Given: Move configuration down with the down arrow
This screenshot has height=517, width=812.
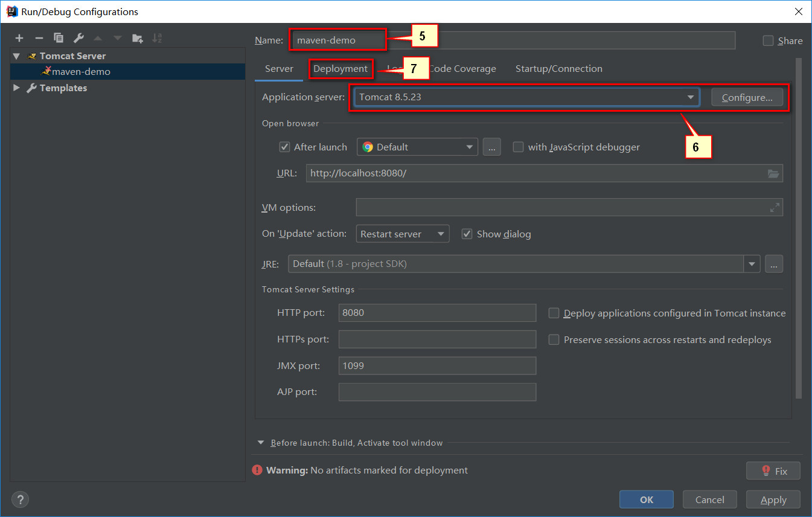Looking at the screenshot, I should click(118, 38).
